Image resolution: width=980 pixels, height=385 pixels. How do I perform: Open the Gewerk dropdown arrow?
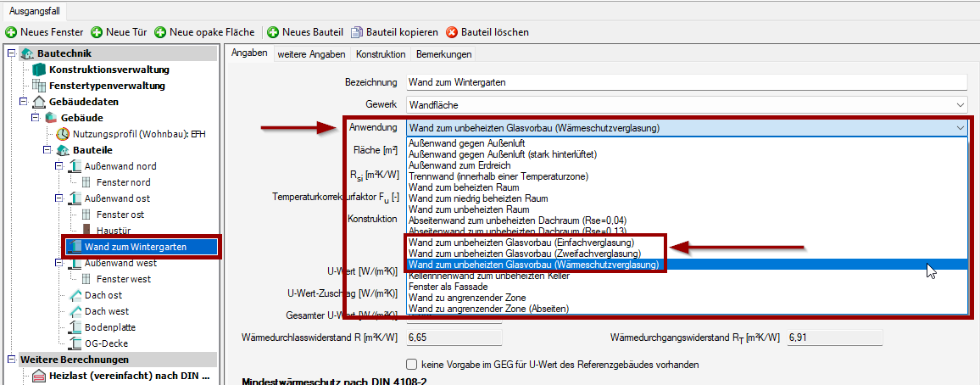[960, 105]
